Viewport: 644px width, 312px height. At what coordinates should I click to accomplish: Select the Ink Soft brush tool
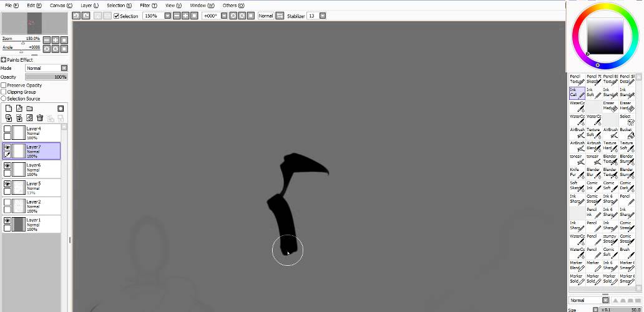(593, 93)
